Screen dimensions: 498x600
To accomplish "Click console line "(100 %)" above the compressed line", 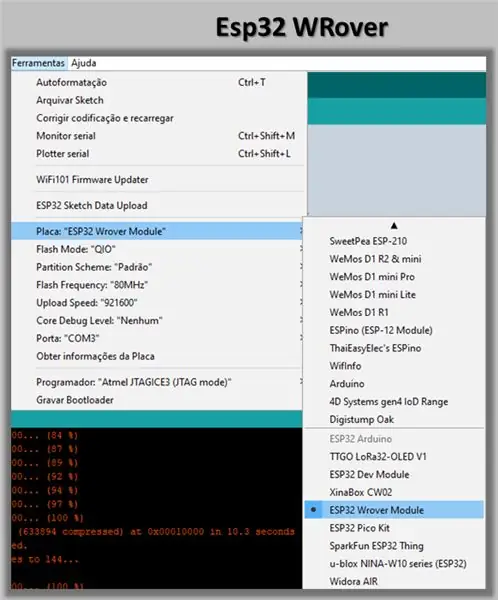I will coord(47,518).
